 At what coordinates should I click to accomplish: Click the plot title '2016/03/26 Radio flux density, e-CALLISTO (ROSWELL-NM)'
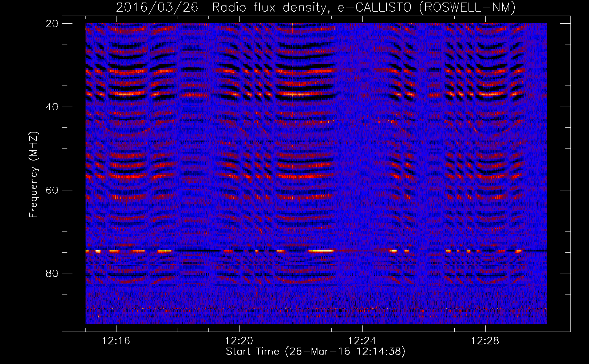(316, 8)
